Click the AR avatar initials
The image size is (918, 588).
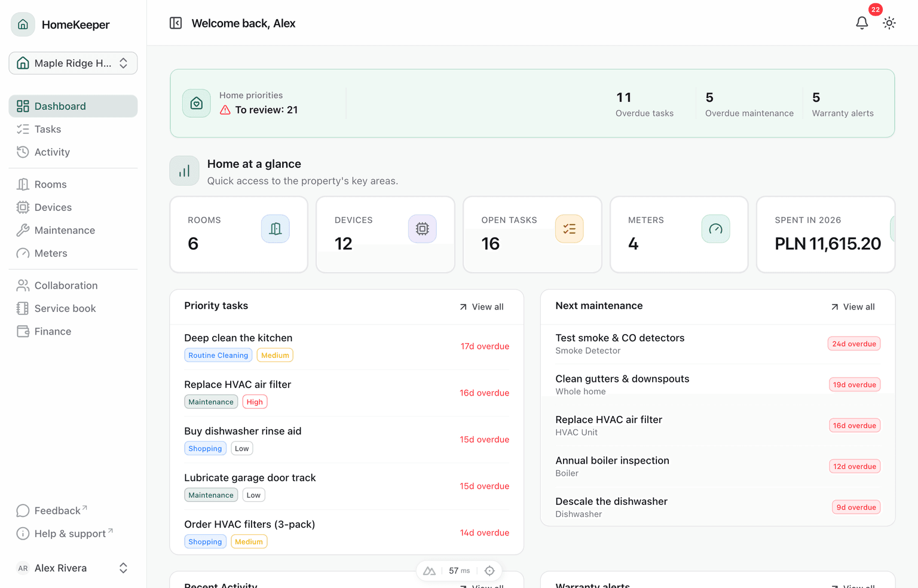pyautogui.click(x=23, y=569)
